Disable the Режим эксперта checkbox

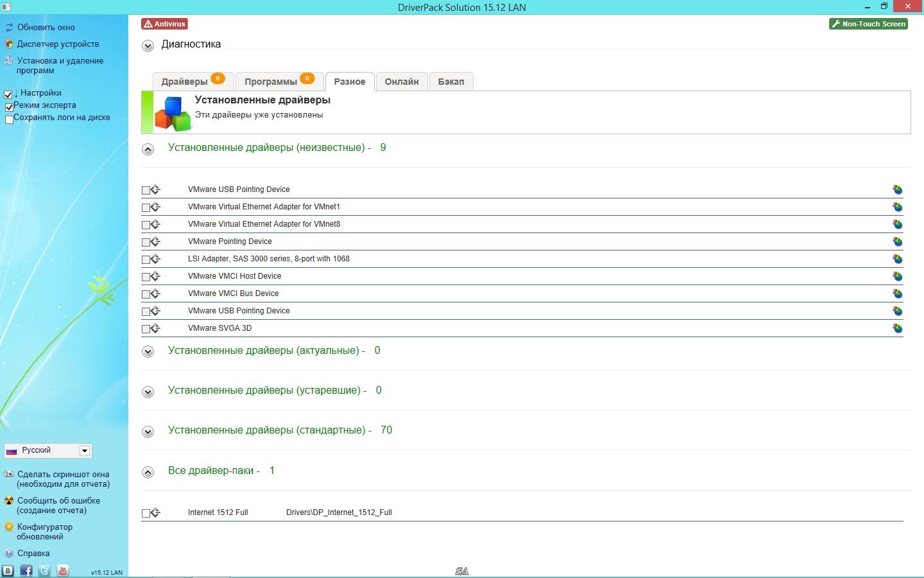click(x=9, y=107)
